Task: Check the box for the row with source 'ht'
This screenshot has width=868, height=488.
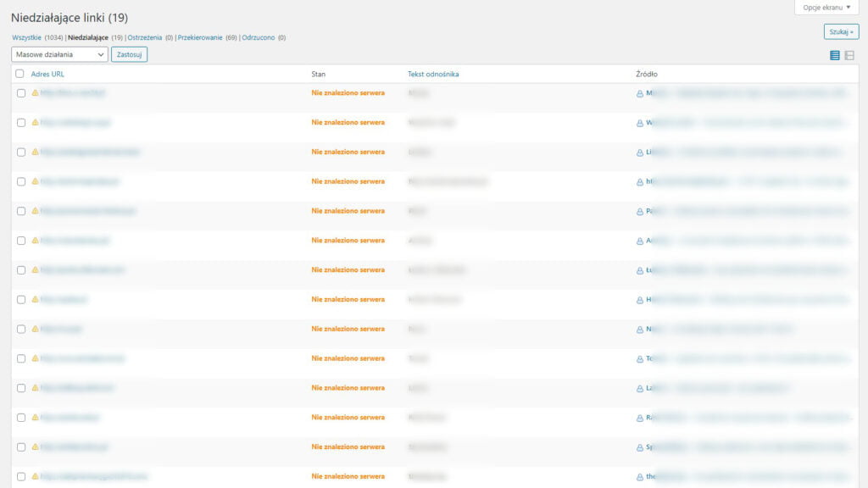Action: [x=21, y=181]
